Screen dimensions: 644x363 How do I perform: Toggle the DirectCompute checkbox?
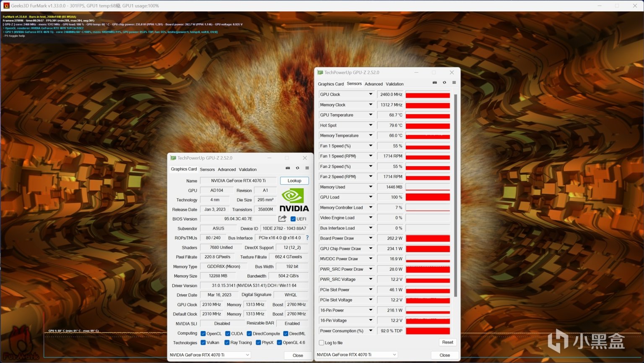click(249, 334)
